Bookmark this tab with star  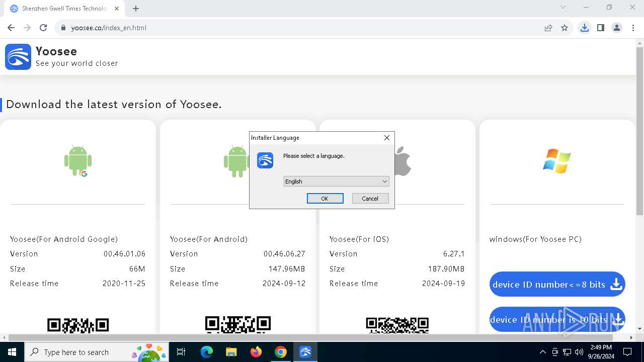coord(565,28)
